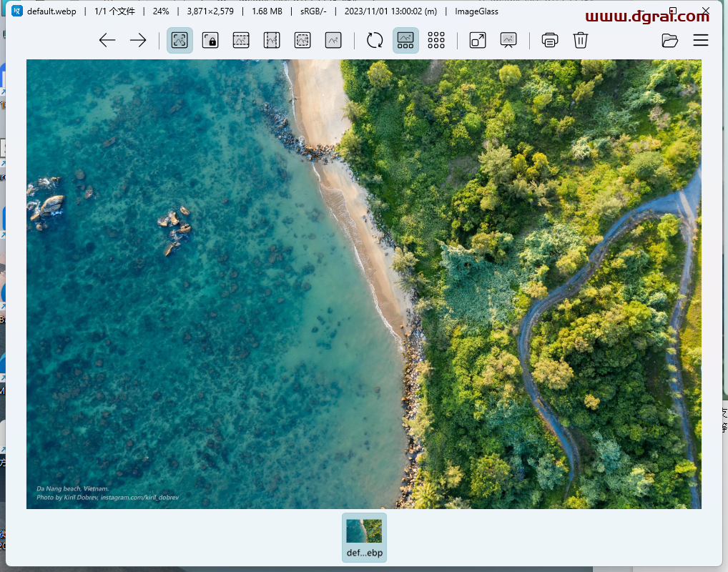Viewport: 728px width, 572px height.
Task: Go to the previous image arrow
Action: coord(107,40)
